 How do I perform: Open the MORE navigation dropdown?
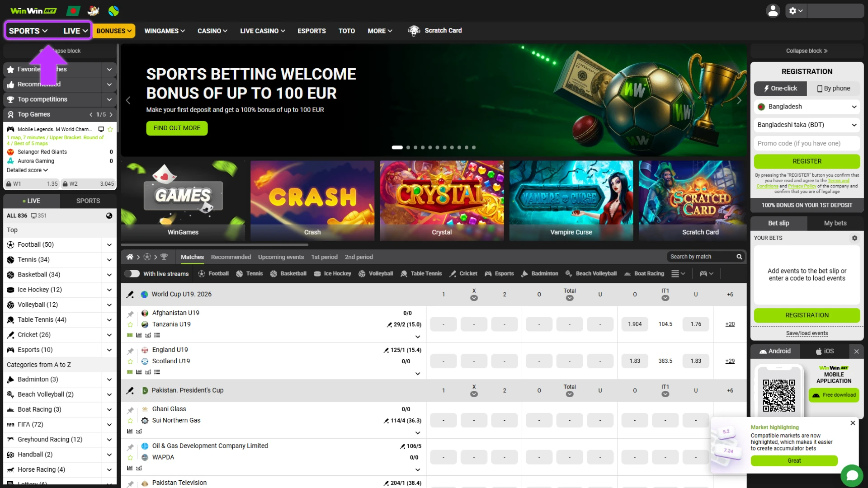[x=379, y=31]
